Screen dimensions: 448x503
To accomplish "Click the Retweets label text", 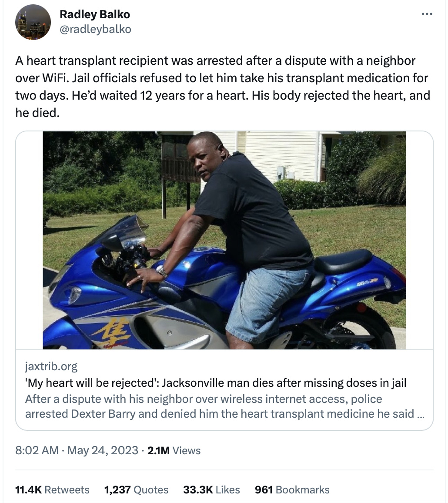I will pyautogui.click(x=67, y=490).
